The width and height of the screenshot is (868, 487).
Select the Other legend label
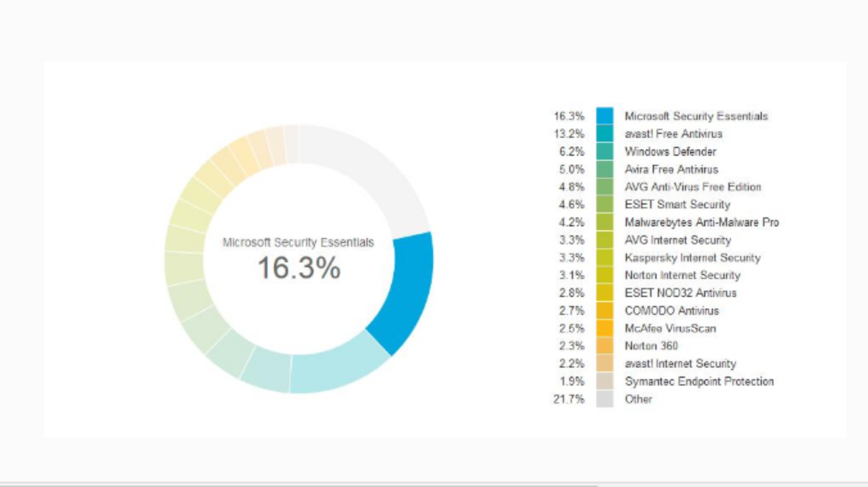pos(638,399)
